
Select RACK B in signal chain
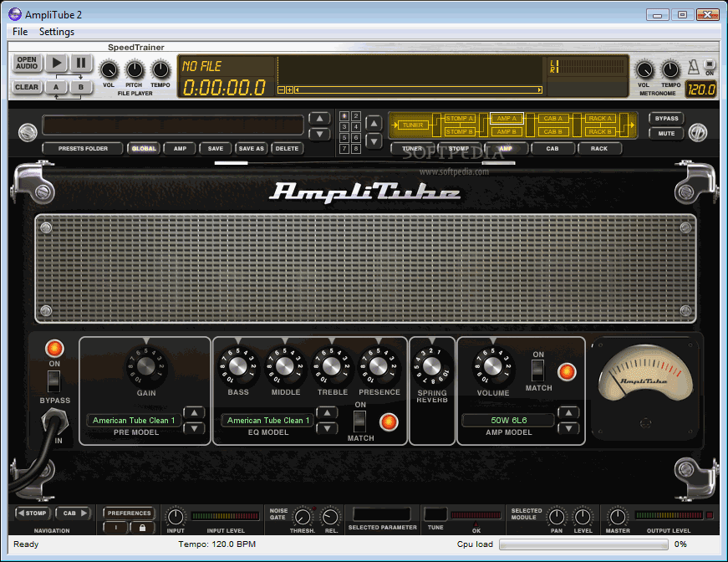pos(600,132)
